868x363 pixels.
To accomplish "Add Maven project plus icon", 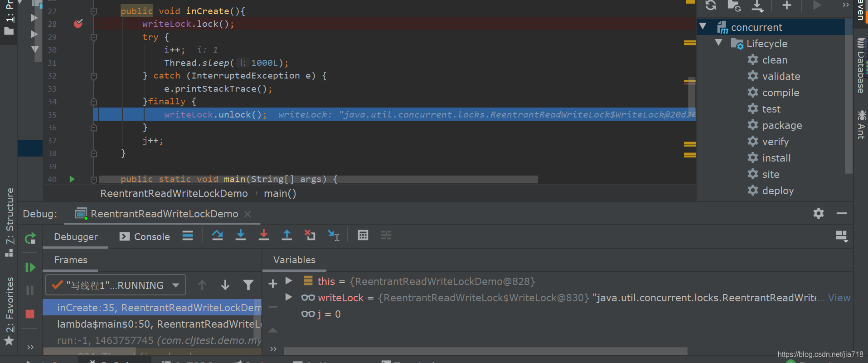I will 787,5.
